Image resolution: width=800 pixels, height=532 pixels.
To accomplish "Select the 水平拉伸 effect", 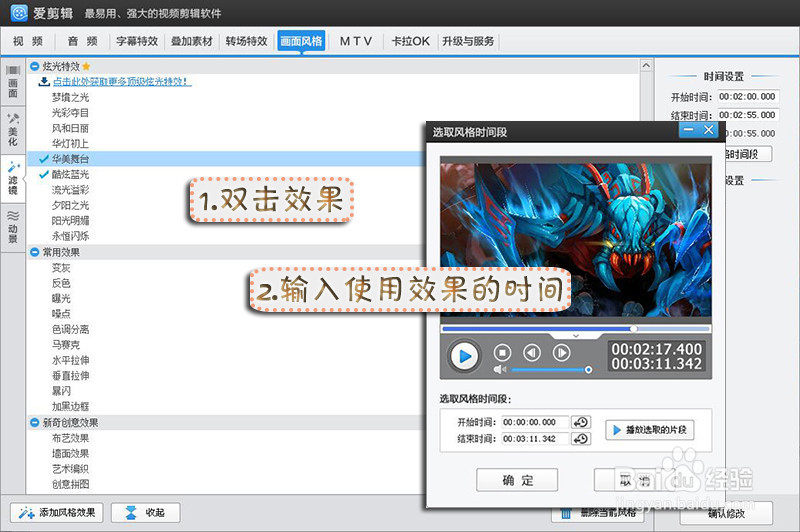I will [70, 360].
